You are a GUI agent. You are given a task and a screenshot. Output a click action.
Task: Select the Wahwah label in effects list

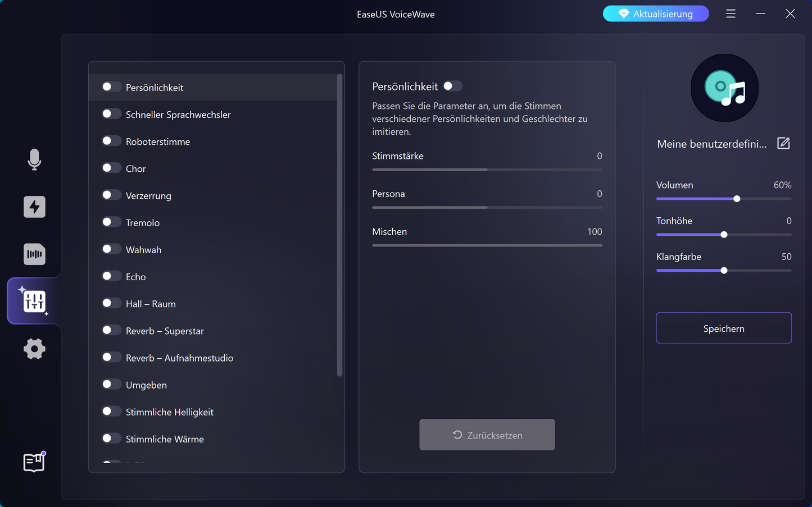143,250
